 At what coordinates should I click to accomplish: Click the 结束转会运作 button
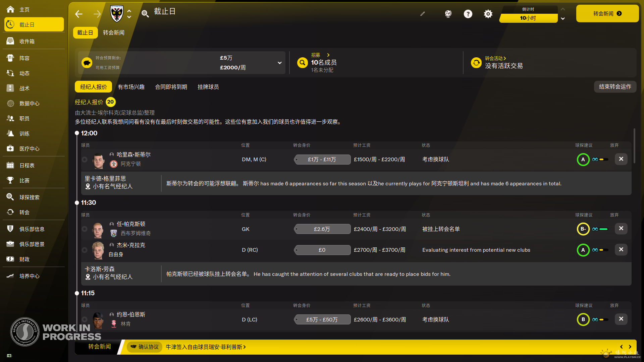pyautogui.click(x=615, y=86)
